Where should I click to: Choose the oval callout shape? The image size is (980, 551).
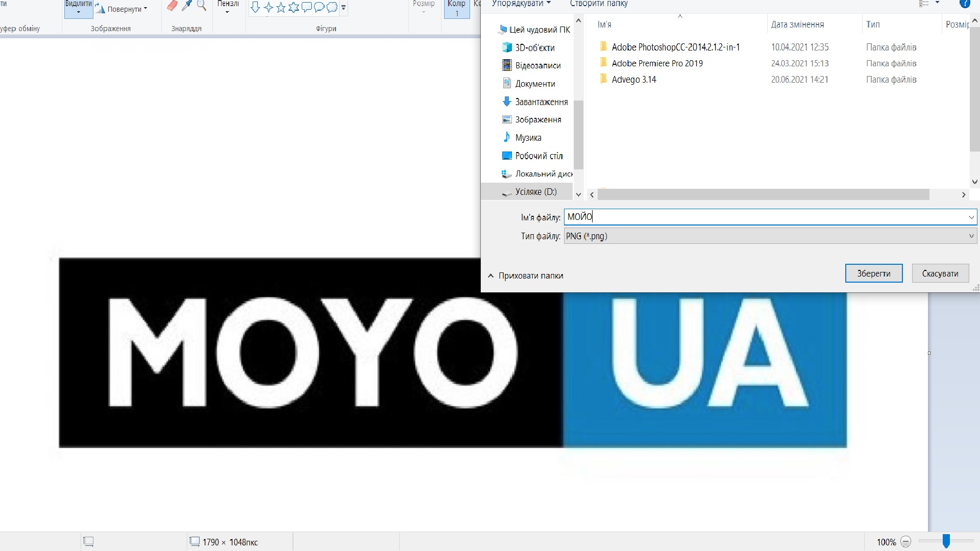(320, 7)
